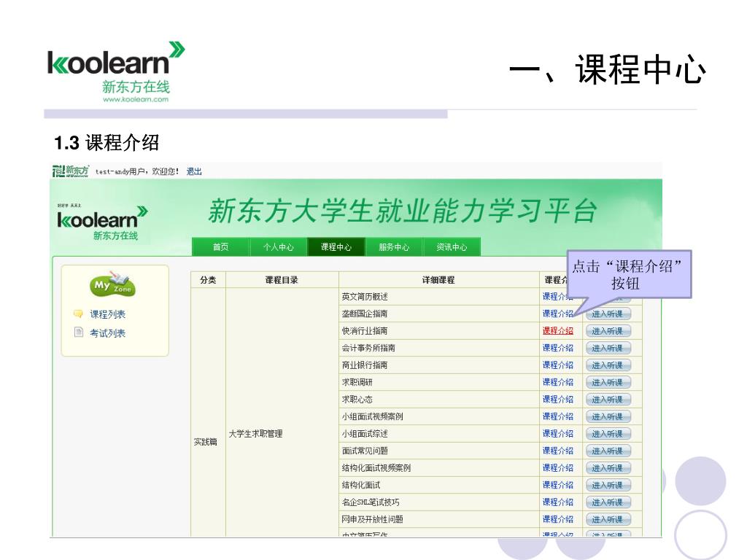Click the 分类 column header
This screenshot has width=747, height=560.
click(208, 280)
